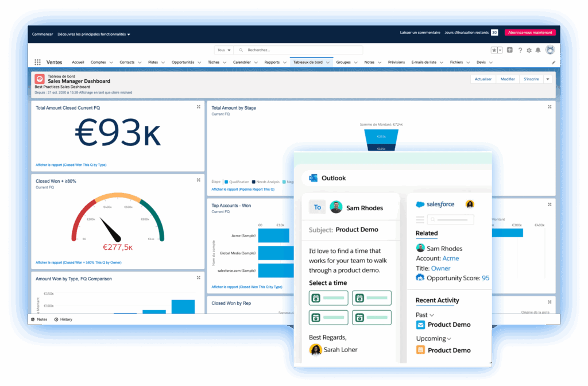Click the Recherchez global search field
This screenshot has height=386, width=588.
pyautogui.click(x=298, y=50)
